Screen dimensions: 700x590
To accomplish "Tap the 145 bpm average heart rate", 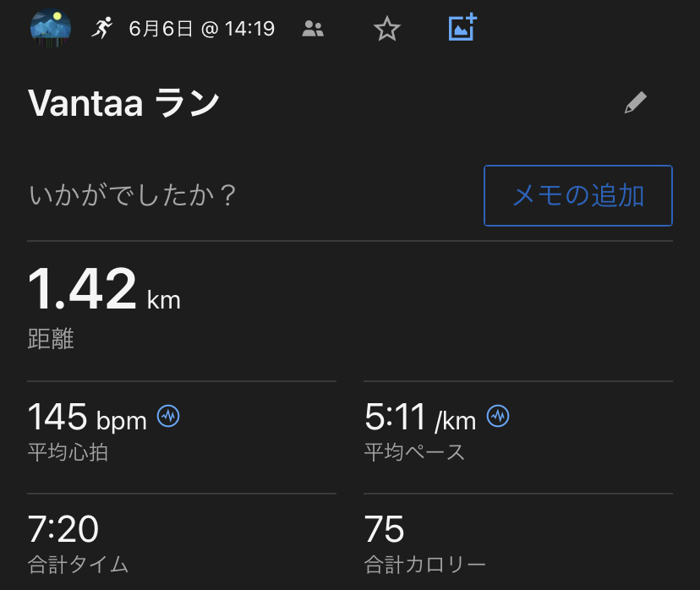I will pos(87,418).
